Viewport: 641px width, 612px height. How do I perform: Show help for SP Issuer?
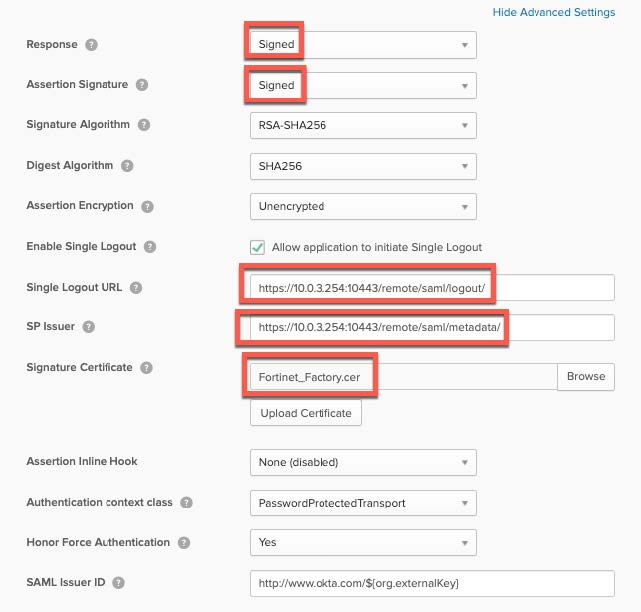click(x=88, y=327)
